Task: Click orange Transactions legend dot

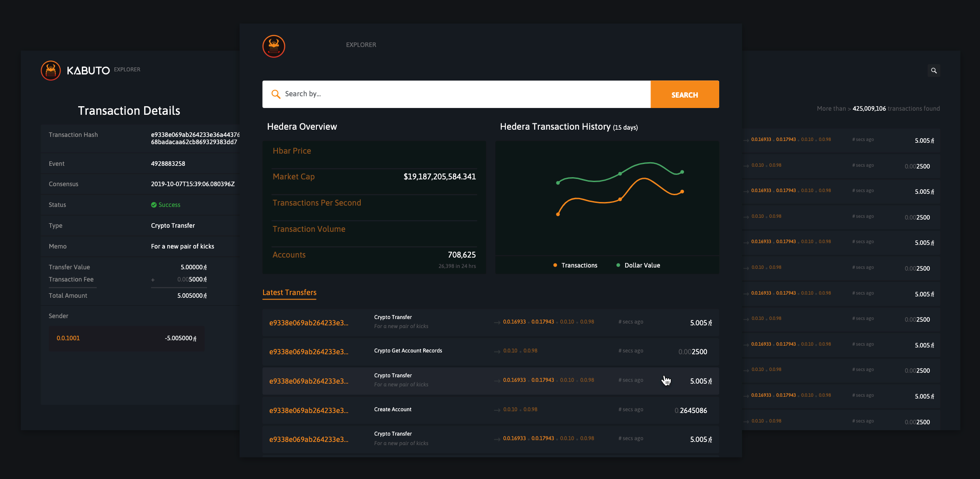Action: [555, 265]
